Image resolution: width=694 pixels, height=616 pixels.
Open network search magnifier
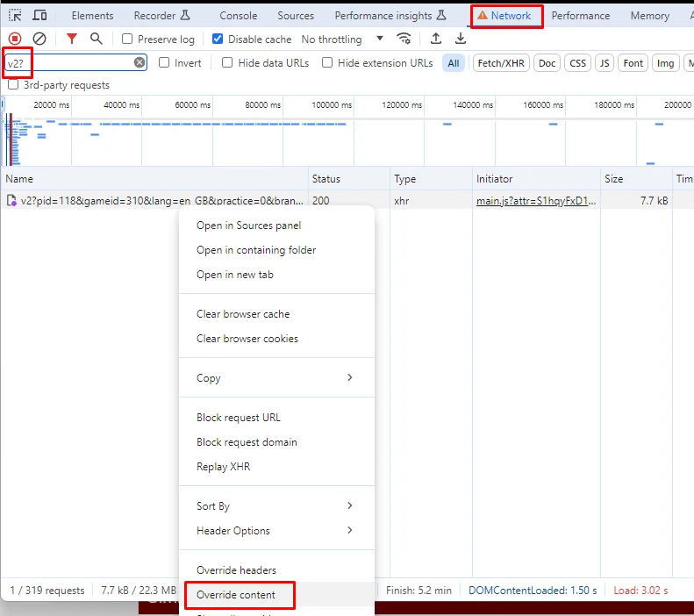pos(96,39)
